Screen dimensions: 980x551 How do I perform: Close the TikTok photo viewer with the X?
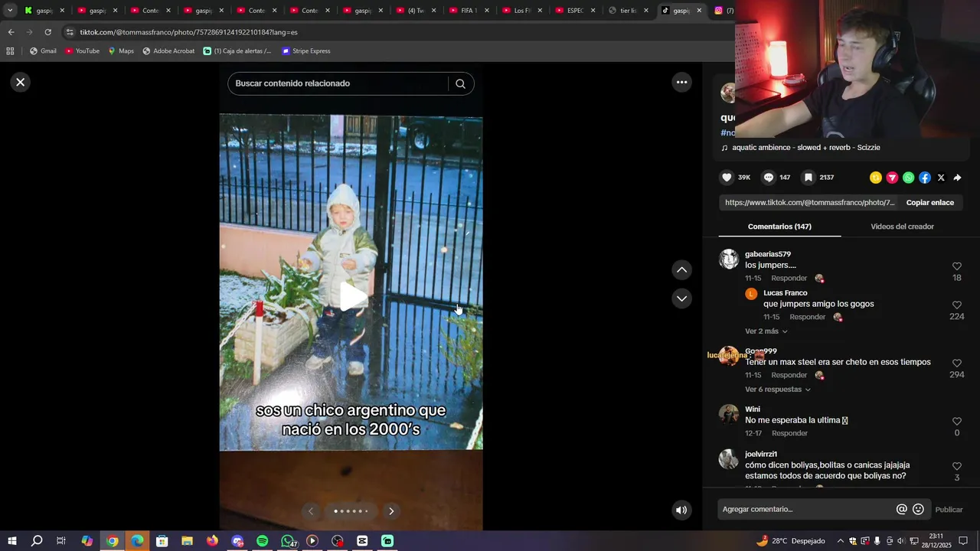21,82
